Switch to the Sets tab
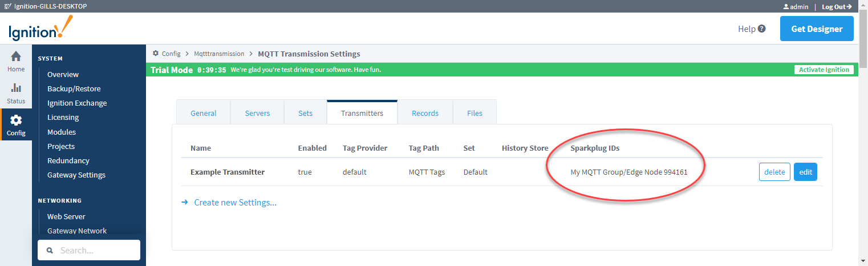The height and width of the screenshot is (266, 868). click(x=306, y=113)
